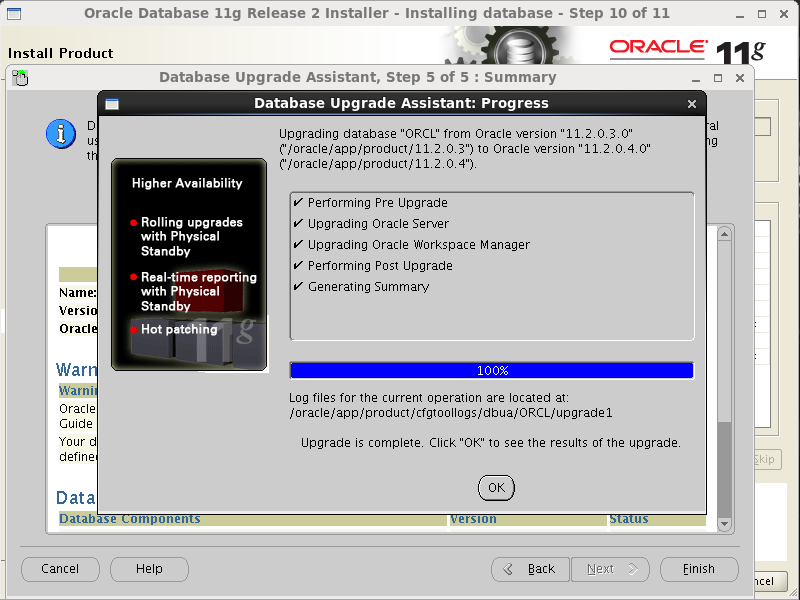The height and width of the screenshot is (600, 800).
Task: Click the disabled Next button
Action: [x=610, y=569]
